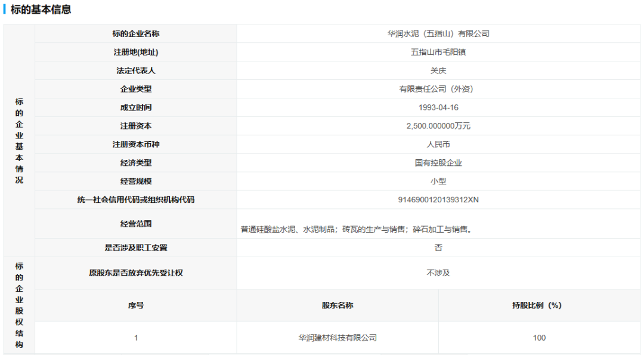Select shareholding percentage 100
644x355 pixels.
pos(539,338)
